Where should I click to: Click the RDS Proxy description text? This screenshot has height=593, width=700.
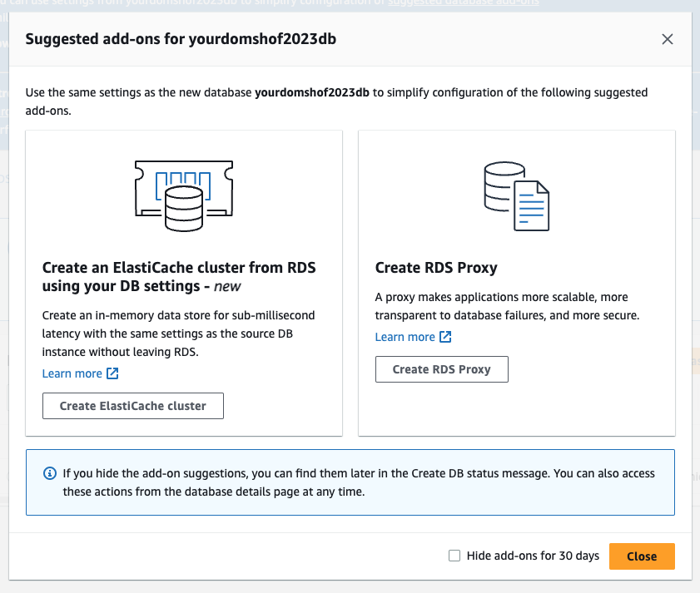(x=507, y=306)
